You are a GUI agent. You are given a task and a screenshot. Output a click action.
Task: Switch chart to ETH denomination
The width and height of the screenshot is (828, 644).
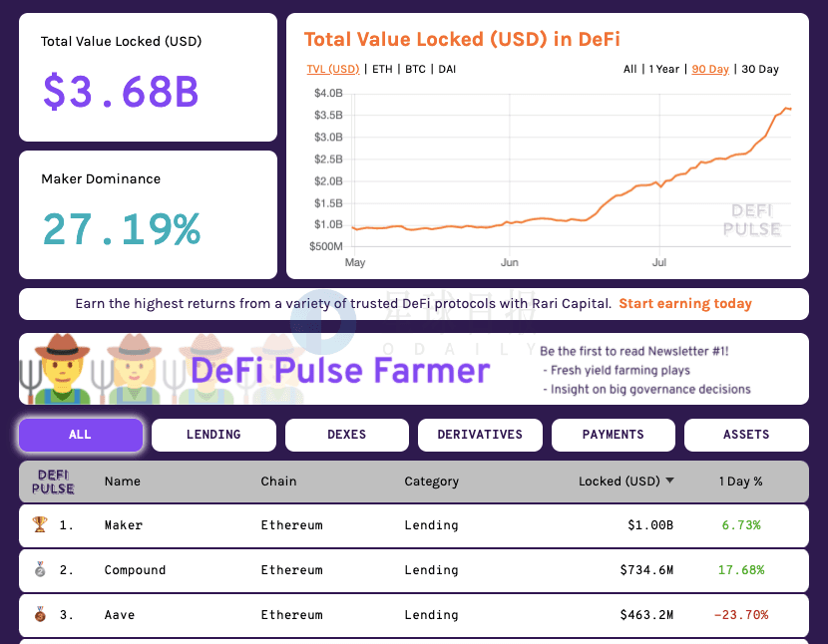[x=382, y=69]
